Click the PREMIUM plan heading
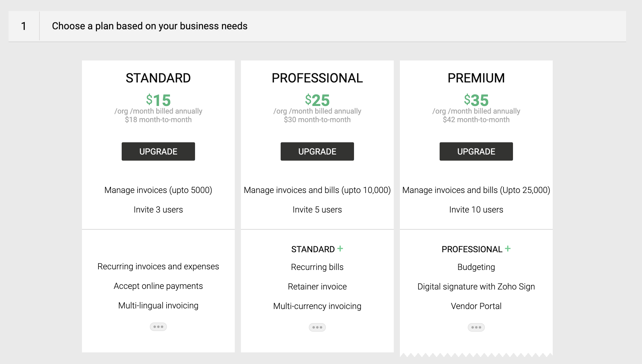 click(476, 78)
